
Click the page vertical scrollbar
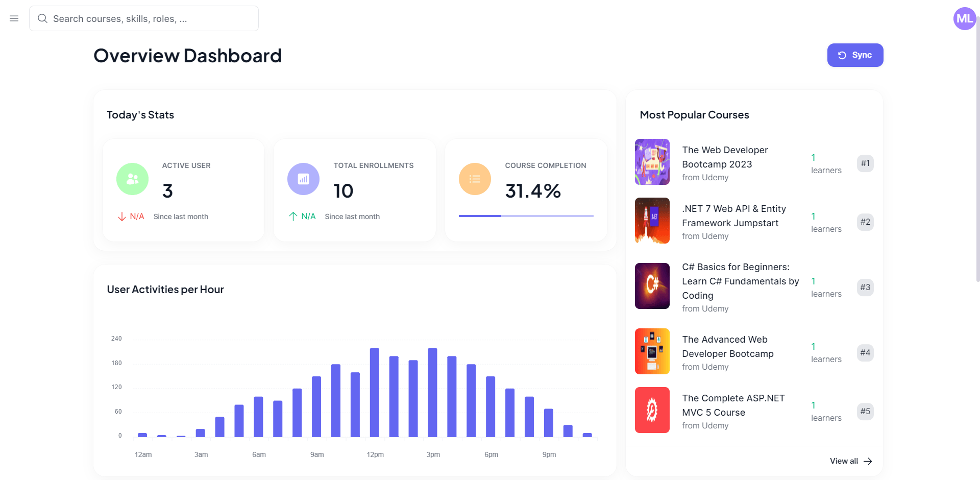pyautogui.click(x=978, y=148)
